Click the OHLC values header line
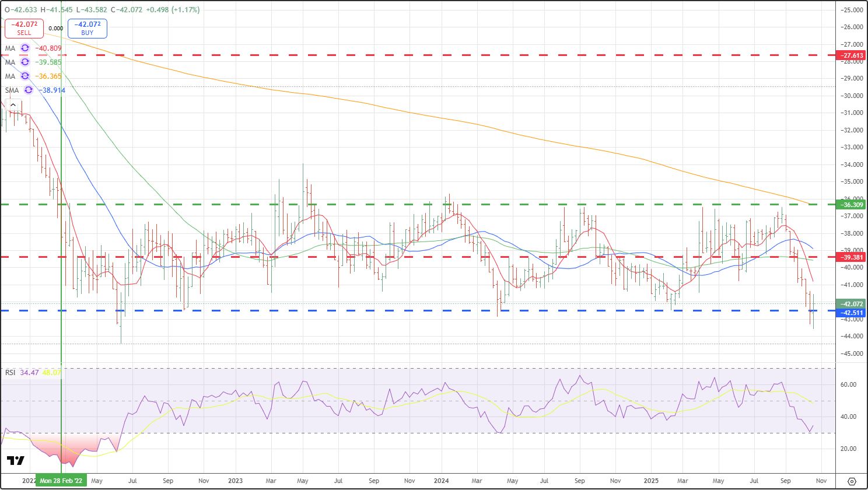The image size is (868, 490). [102, 10]
